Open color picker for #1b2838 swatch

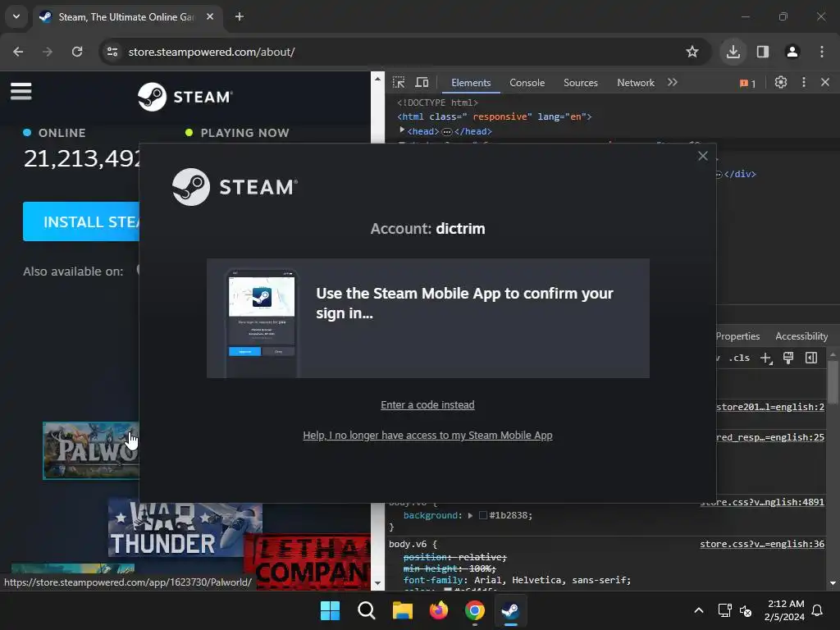(x=483, y=515)
